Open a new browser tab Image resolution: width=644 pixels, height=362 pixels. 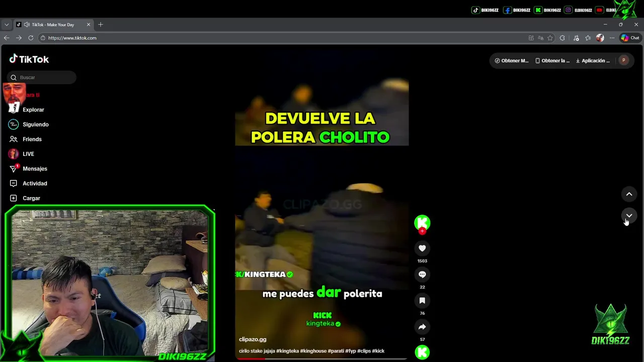pyautogui.click(x=101, y=25)
